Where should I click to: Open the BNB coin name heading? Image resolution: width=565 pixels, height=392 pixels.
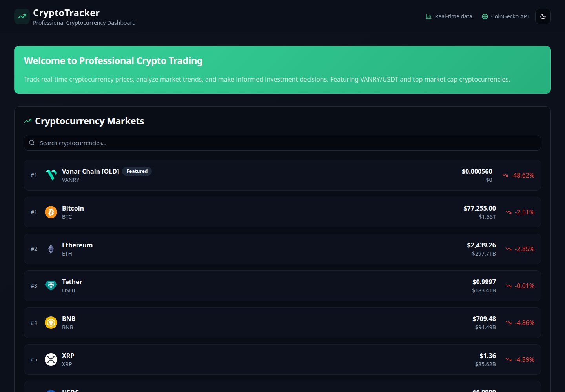69,319
